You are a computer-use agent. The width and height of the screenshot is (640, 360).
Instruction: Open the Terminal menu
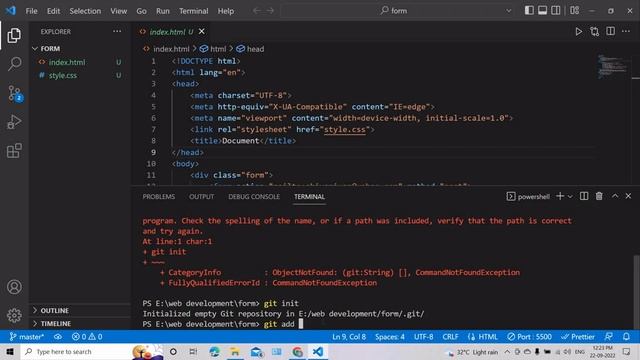pyautogui.click(x=193, y=11)
